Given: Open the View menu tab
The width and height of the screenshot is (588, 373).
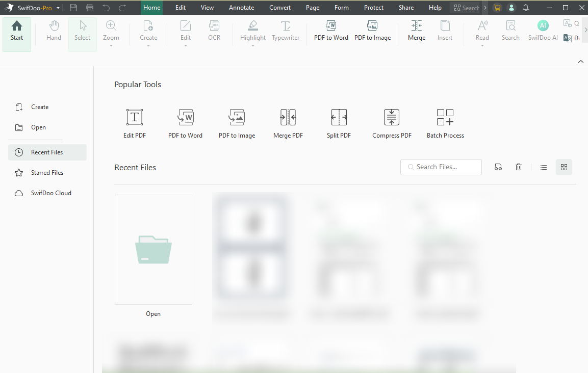Looking at the screenshot, I should click(x=207, y=8).
